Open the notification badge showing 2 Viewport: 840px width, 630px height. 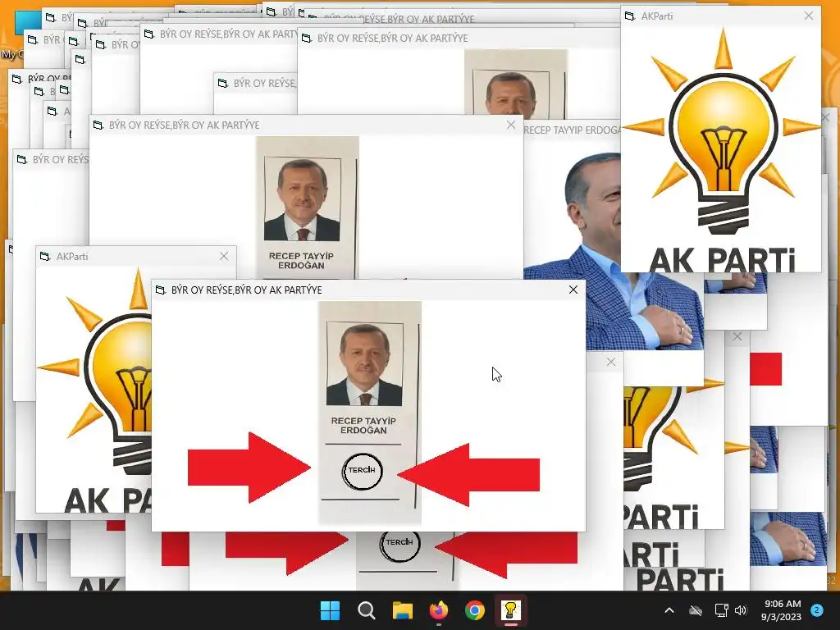pos(817,610)
